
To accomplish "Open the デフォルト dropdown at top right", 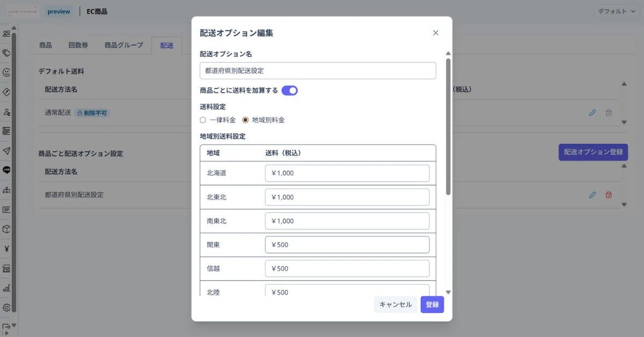I will click(618, 11).
